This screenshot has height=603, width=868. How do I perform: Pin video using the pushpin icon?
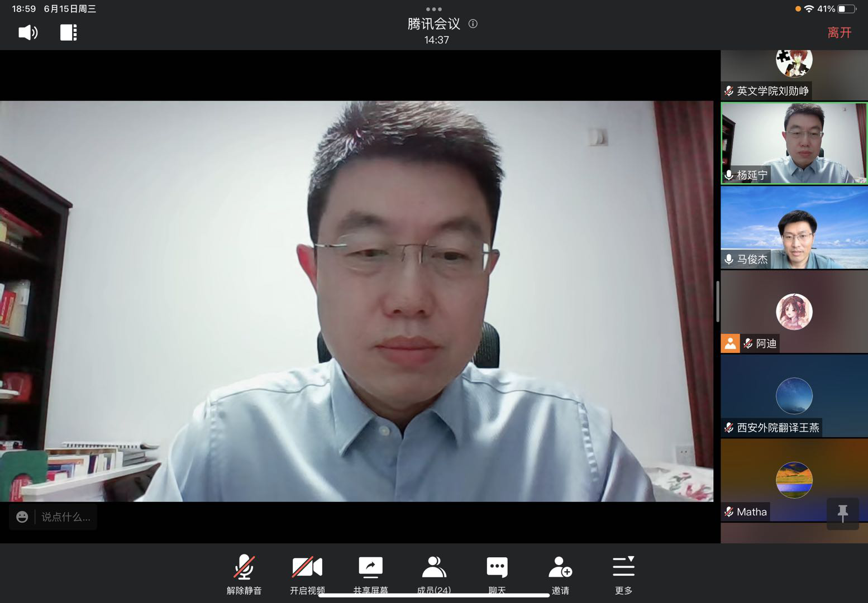[x=842, y=513]
